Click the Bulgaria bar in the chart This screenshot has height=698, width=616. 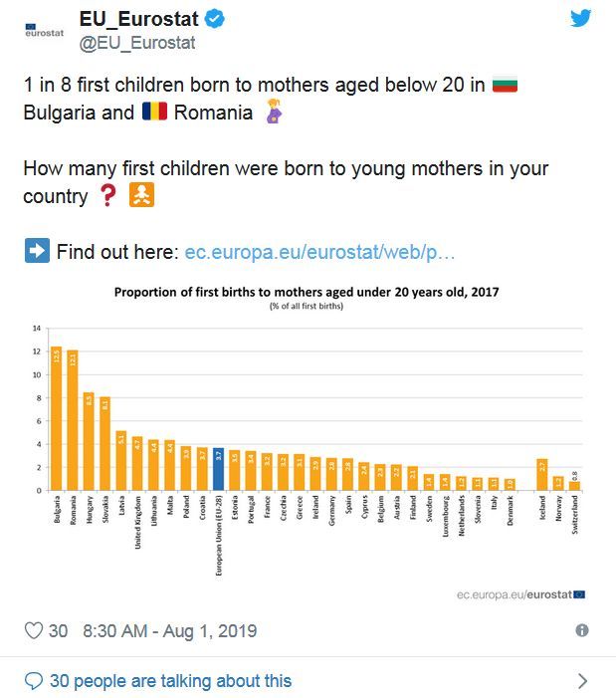[x=57, y=418]
